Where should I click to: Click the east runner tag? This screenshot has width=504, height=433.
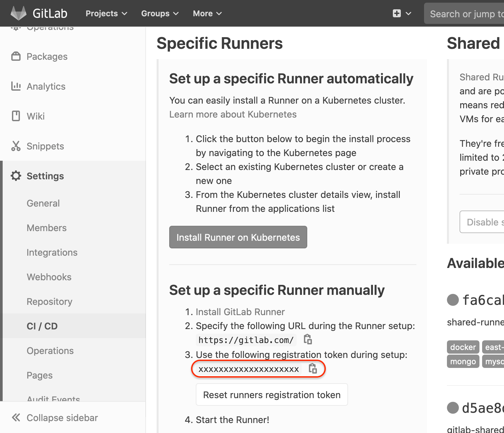(x=493, y=347)
